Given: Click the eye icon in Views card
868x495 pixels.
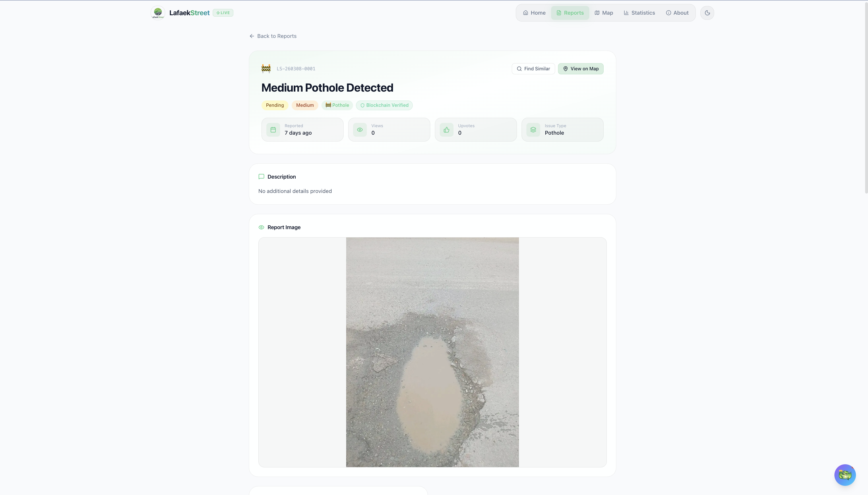Looking at the screenshot, I should point(360,129).
